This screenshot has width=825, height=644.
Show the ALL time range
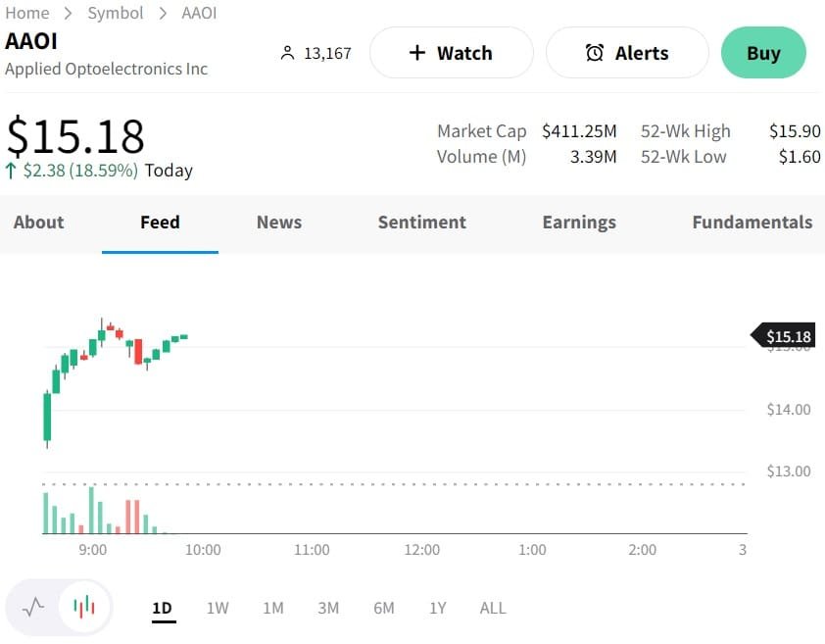493,608
